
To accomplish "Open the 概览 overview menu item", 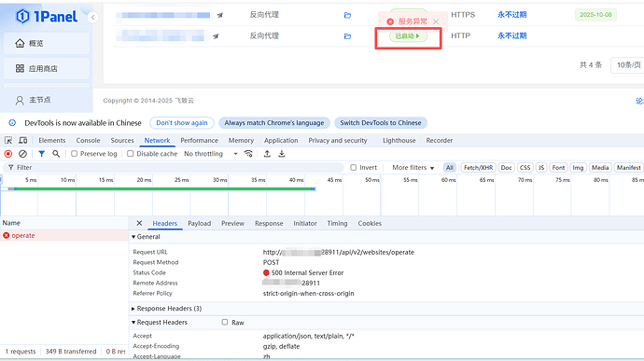I will click(x=47, y=43).
